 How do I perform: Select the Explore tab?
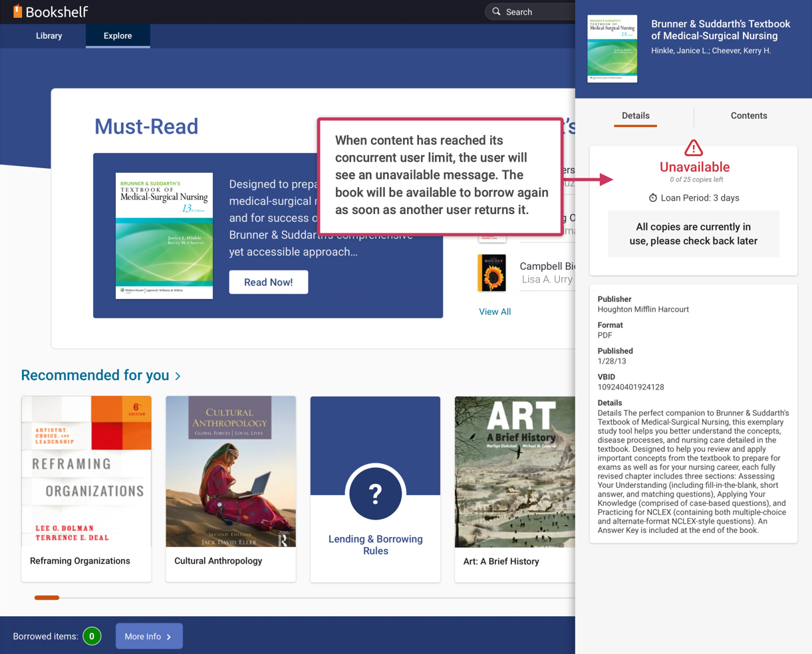tap(118, 36)
